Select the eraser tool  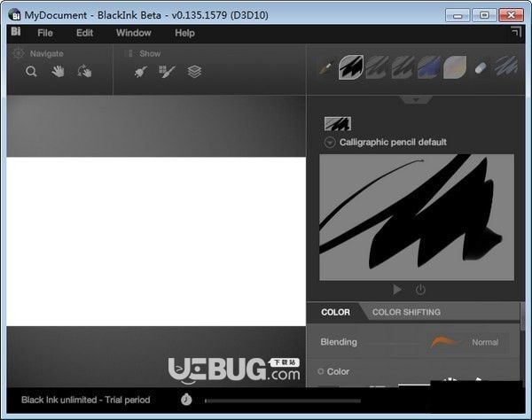point(480,68)
